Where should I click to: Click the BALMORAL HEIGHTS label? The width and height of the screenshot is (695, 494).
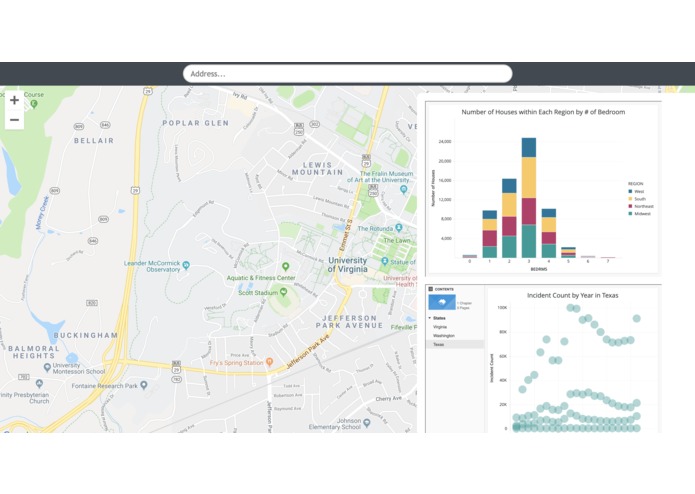34,352
